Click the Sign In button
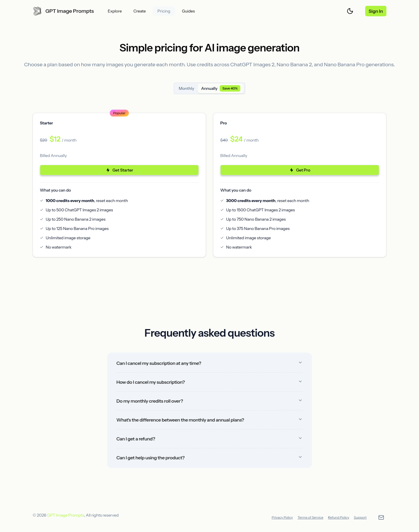 click(x=376, y=11)
